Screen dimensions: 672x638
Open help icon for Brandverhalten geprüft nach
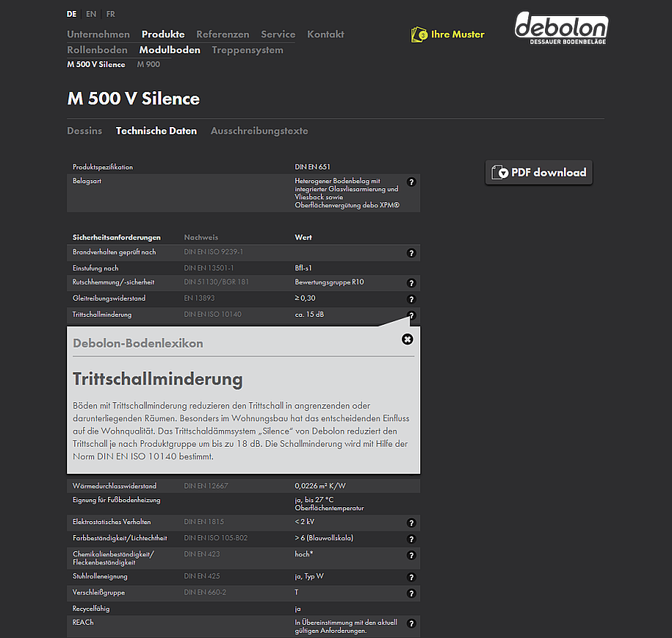(411, 253)
